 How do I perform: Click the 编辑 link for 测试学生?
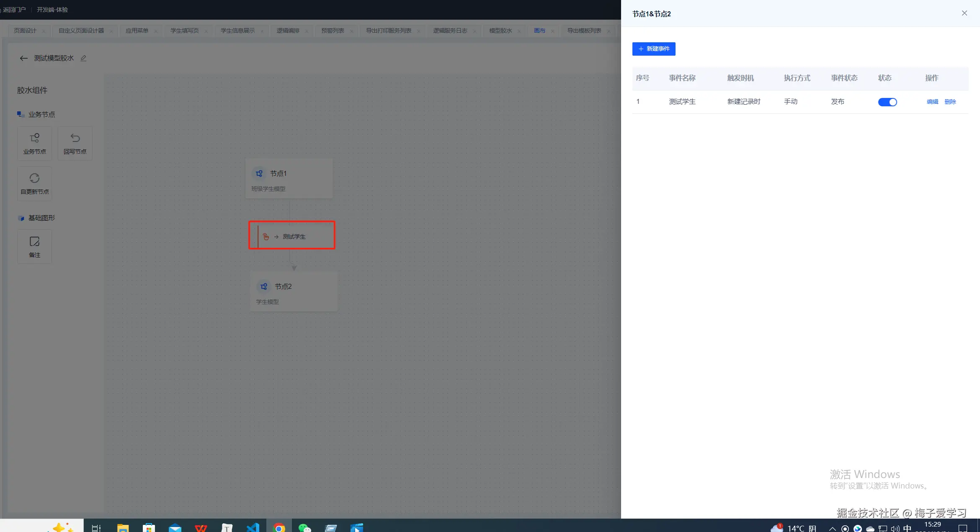tap(932, 102)
